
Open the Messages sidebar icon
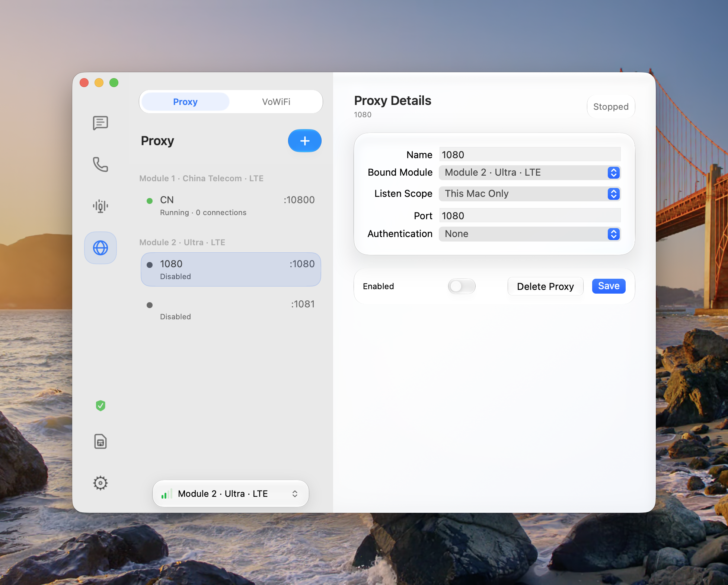pos(100,123)
